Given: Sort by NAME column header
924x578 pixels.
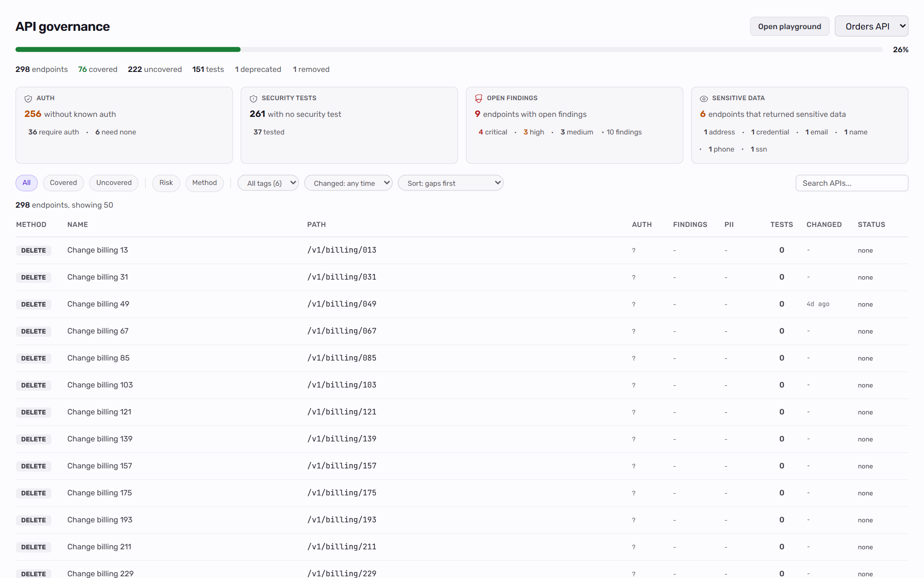Looking at the screenshot, I should pos(77,224).
